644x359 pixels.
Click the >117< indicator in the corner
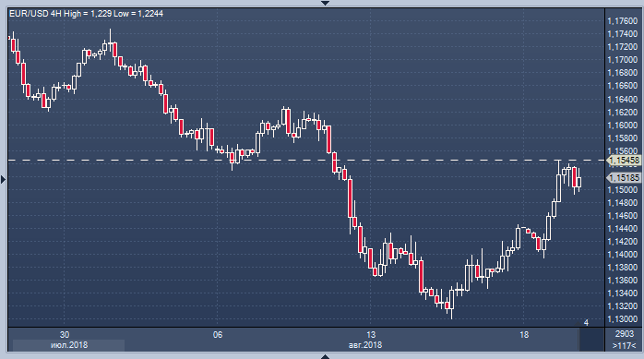click(625, 346)
